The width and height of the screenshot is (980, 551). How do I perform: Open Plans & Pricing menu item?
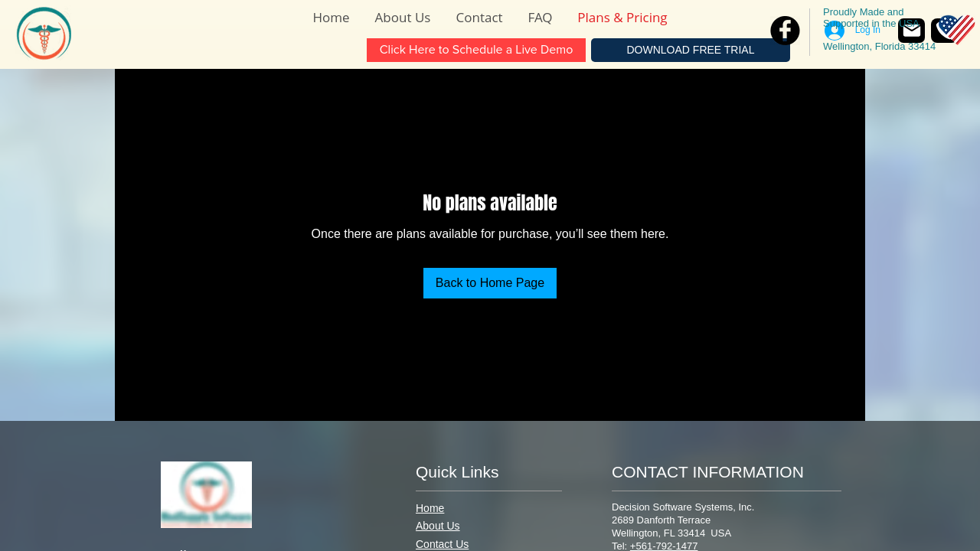coord(622,18)
